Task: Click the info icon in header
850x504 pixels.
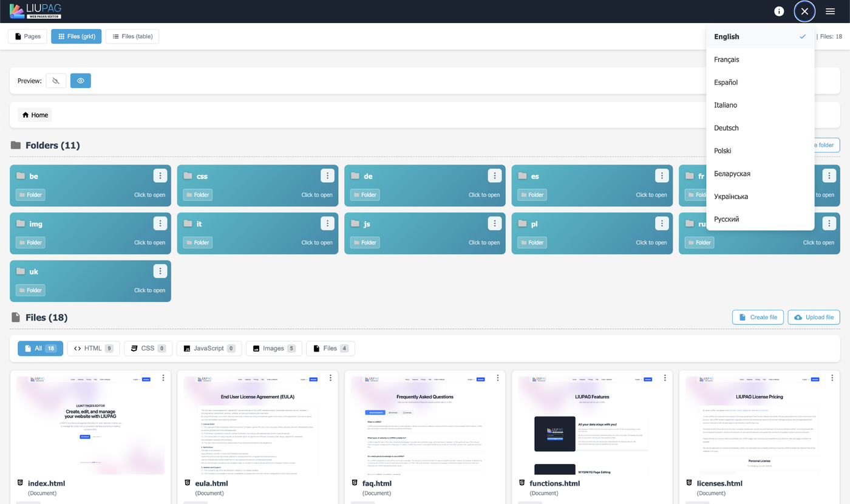Action: pos(779,12)
